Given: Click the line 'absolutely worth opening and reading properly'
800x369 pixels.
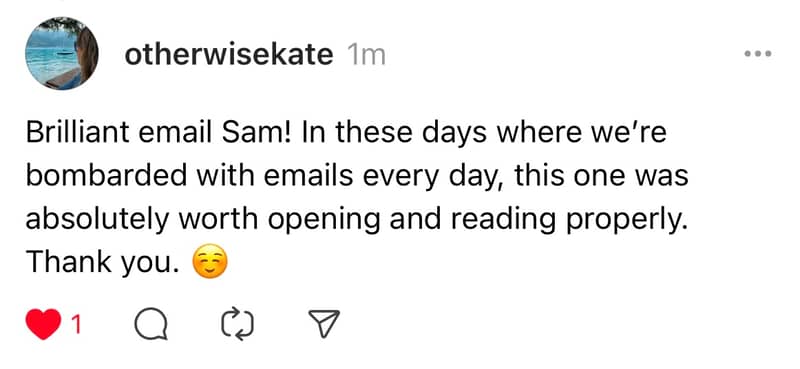Looking at the screenshot, I should pos(353,220).
